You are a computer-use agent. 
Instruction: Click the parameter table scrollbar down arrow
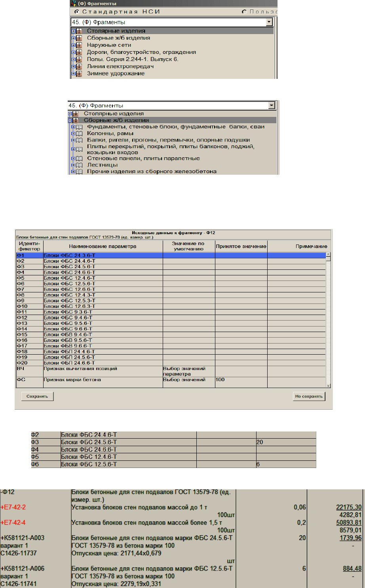coord(328,385)
